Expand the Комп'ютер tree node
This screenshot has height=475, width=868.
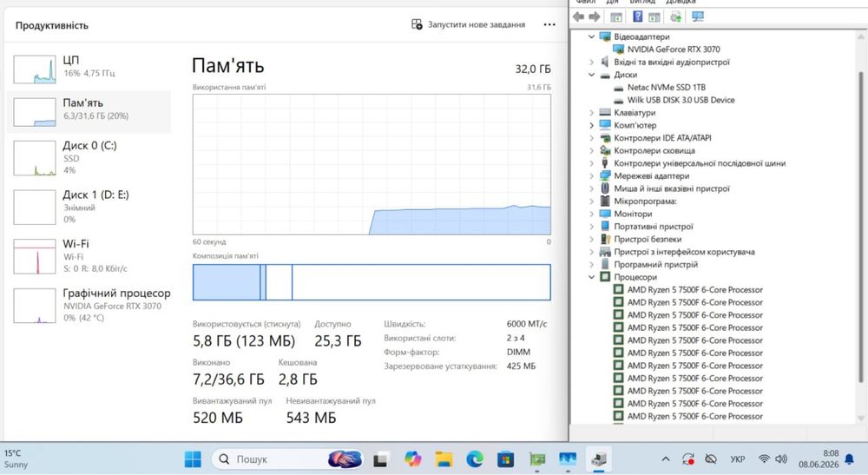(x=591, y=125)
